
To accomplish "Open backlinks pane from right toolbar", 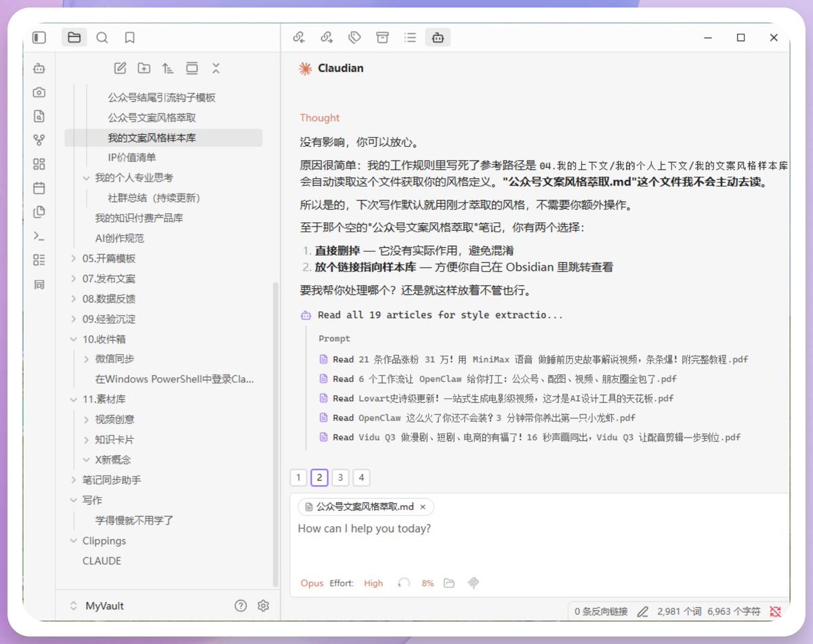I will pyautogui.click(x=299, y=38).
